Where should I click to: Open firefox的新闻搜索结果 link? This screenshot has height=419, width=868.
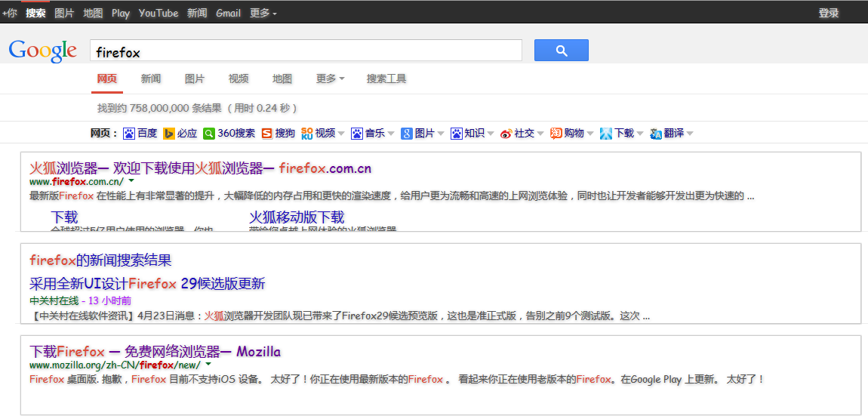pos(100,260)
